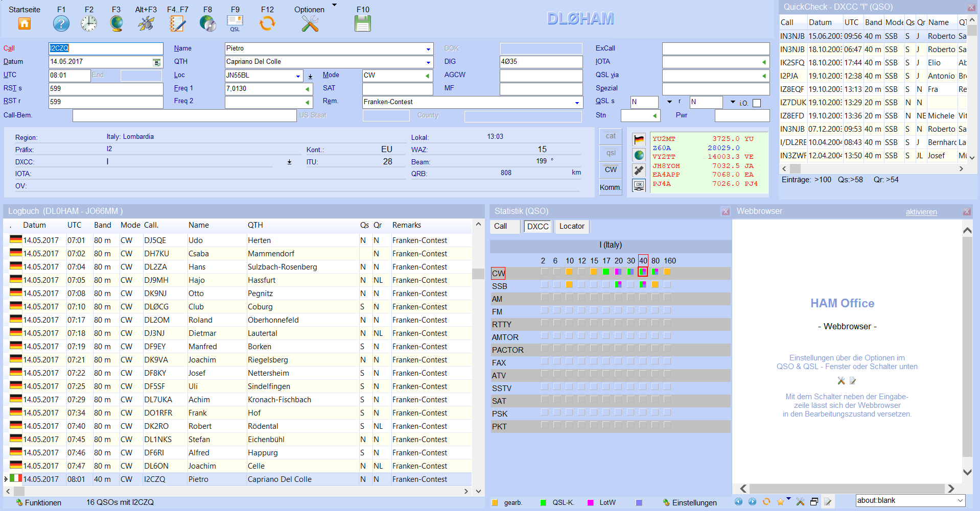Click the CW 40 m highlighted color square

(x=643, y=272)
